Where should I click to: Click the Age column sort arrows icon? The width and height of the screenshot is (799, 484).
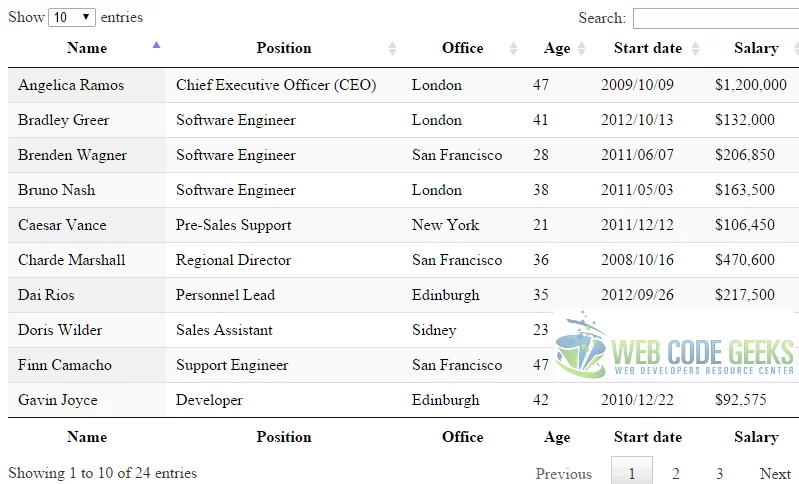581,48
